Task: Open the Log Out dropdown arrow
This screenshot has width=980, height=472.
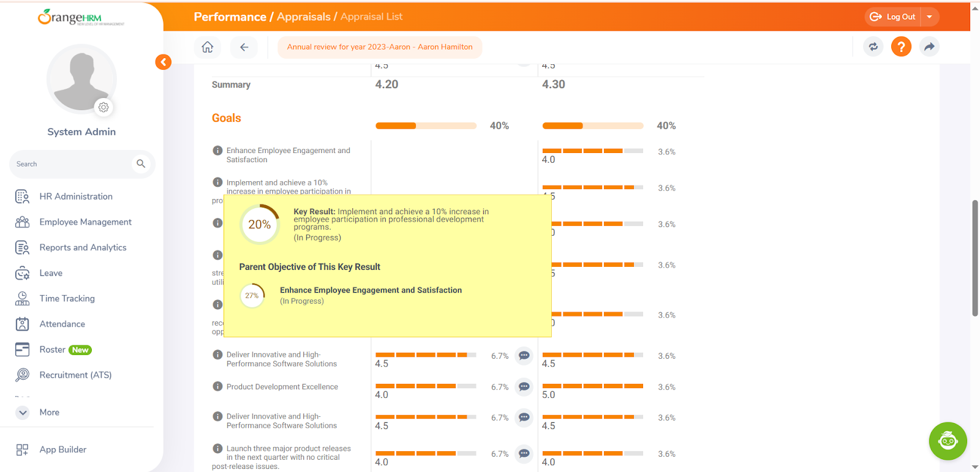Action: click(929, 17)
